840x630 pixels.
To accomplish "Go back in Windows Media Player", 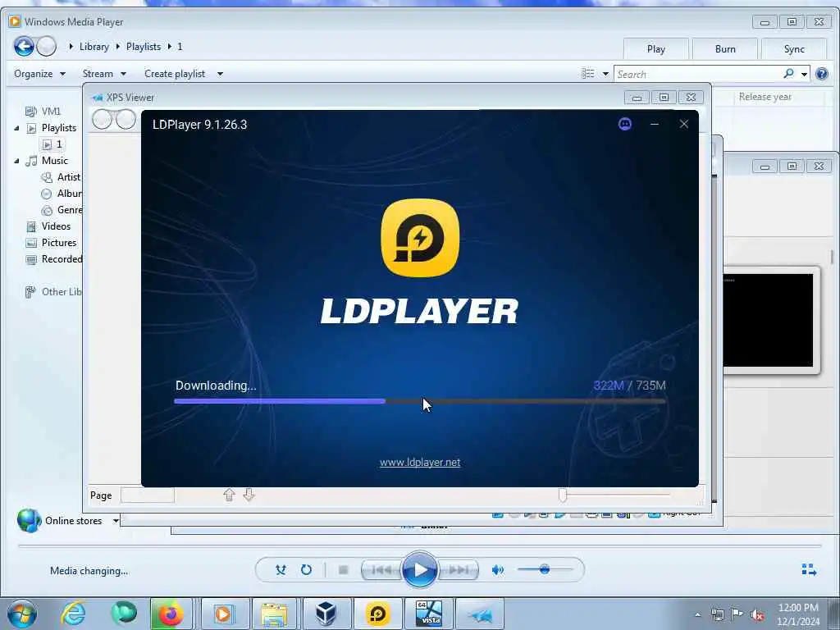I will point(24,47).
